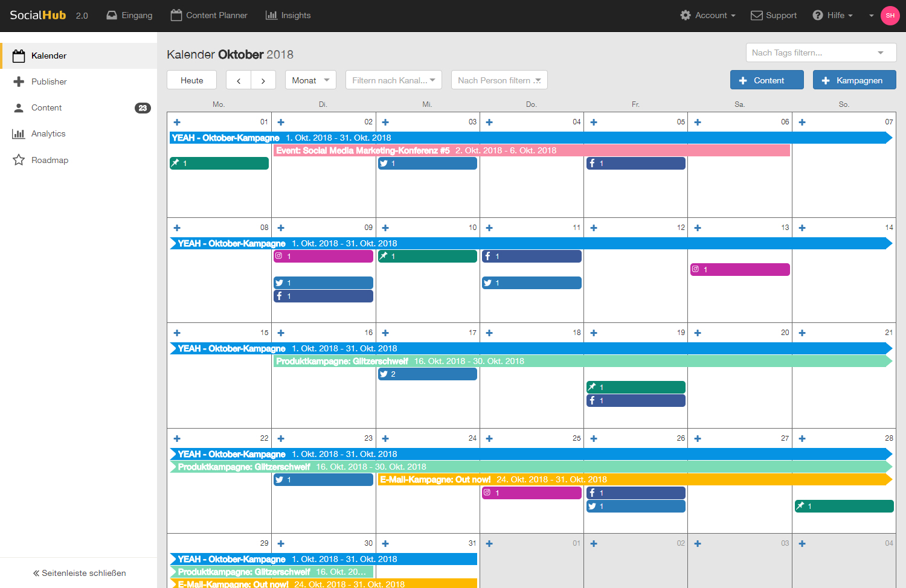Screen dimensions: 906x588
Task: Open the Instagram post on day 09
Action: (324, 256)
